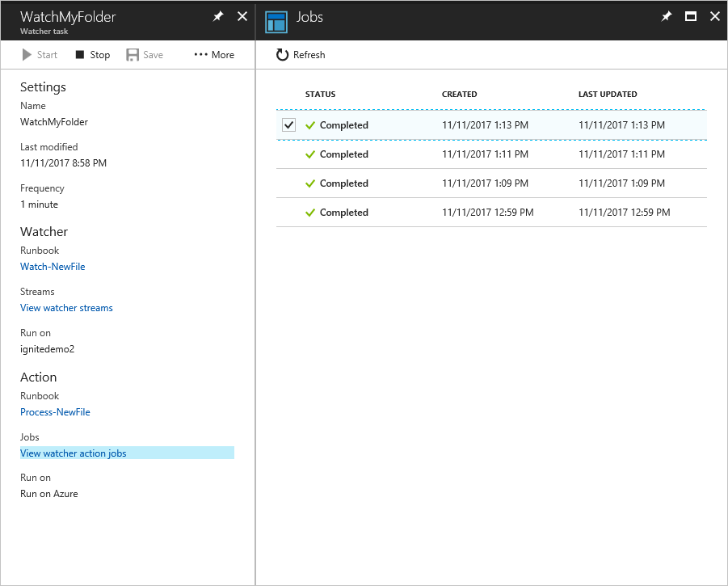
Task: Maximize the Jobs blade
Action: [x=689, y=16]
